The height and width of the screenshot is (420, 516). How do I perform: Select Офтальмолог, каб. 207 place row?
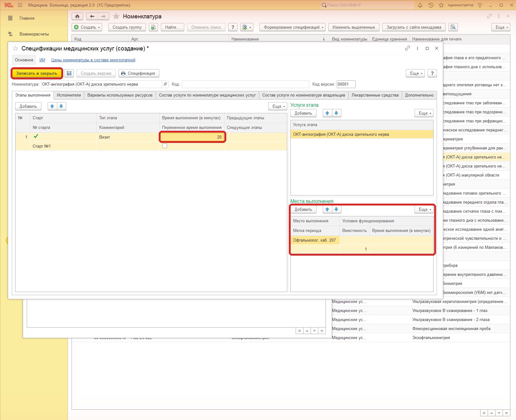(362, 244)
